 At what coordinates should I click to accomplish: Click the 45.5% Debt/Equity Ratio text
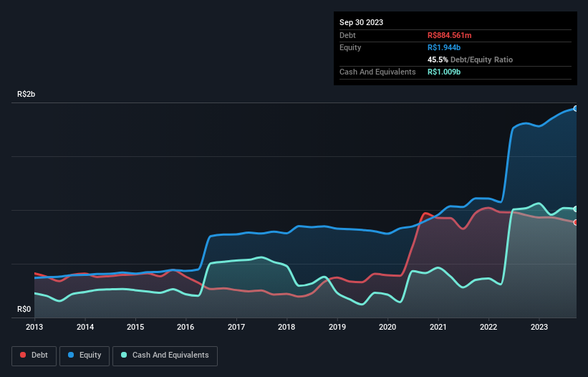[471, 59]
